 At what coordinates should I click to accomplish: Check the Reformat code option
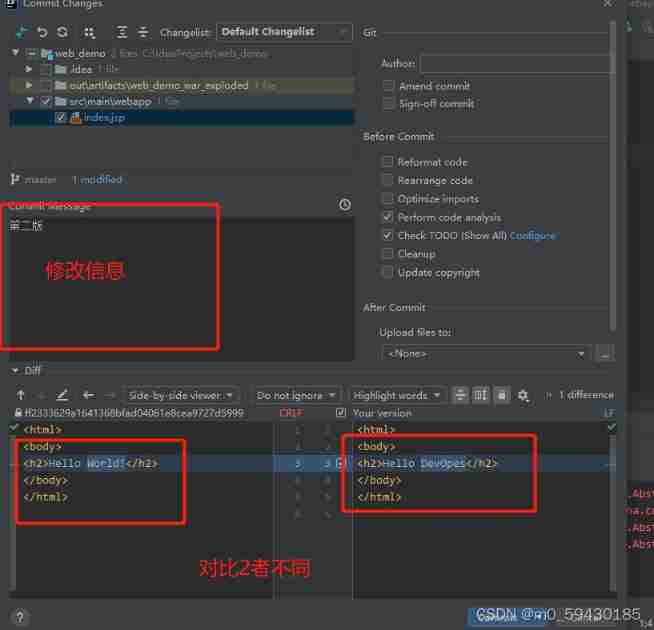coord(388,162)
